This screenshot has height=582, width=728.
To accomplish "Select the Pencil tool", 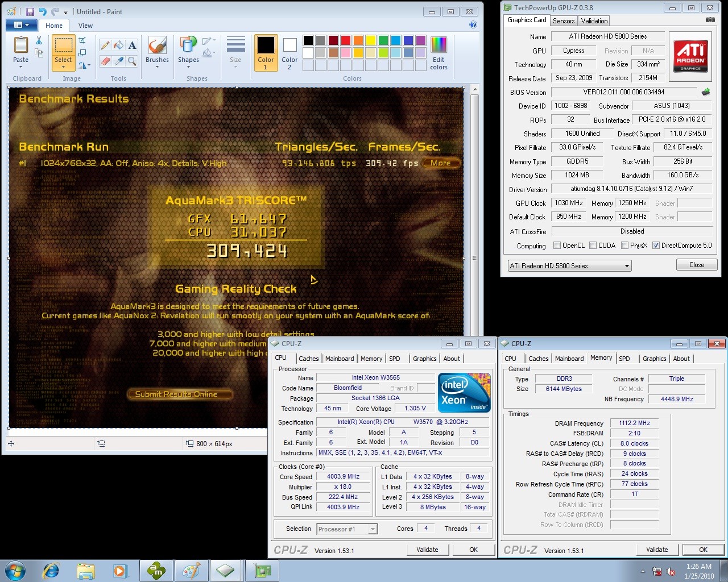I will click(x=105, y=45).
